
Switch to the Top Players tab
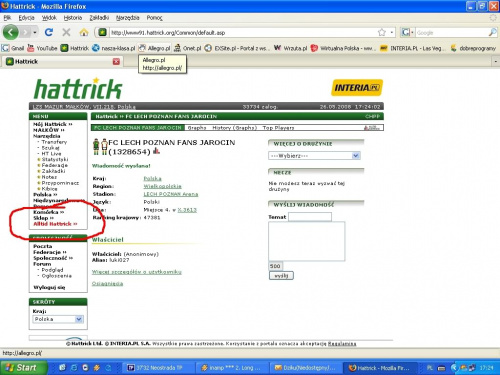click(x=278, y=128)
